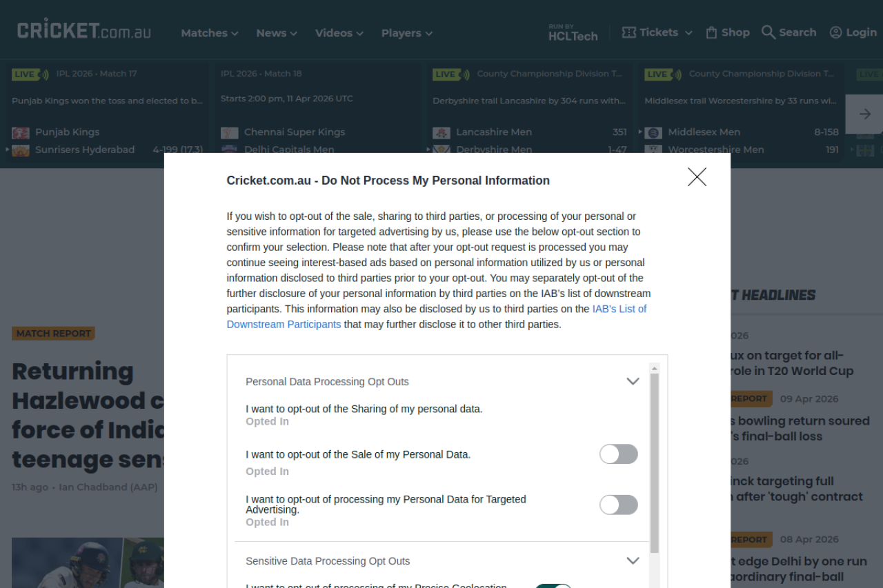The image size is (883, 588).
Task: Click the Login user icon
Action: 835,32
